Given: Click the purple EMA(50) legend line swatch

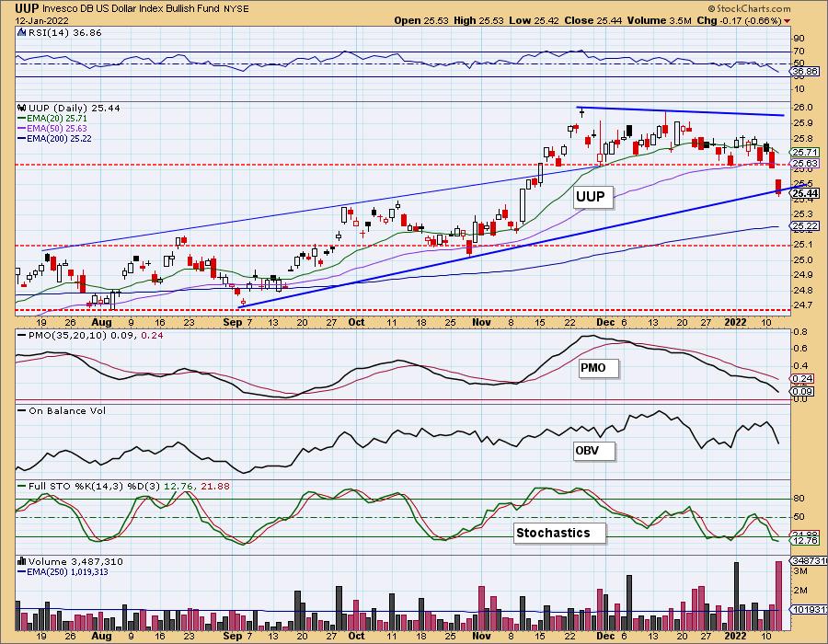Looking at the screenshot, I should [x=22, y=128].
